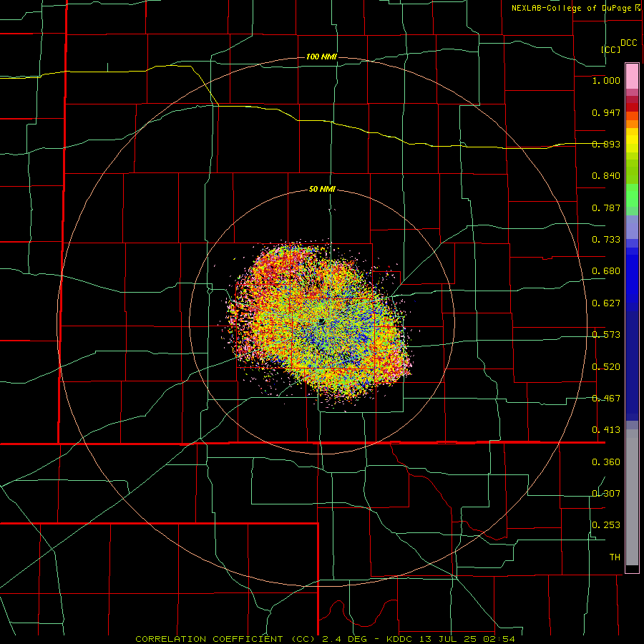Viewport: 644px width, 644px height.
Task: Click the DCC label above the color scale
Action: (x=629, y=43)
